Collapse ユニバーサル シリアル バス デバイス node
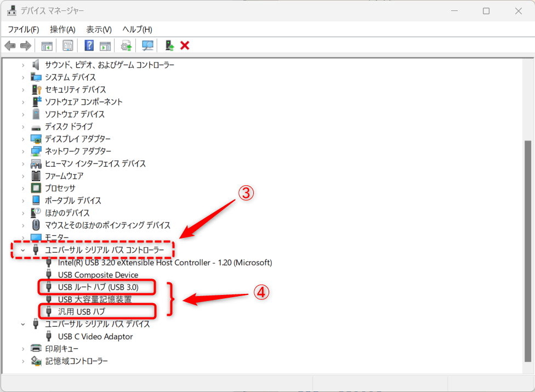This screenshot has height=392, width=535. click(23, 324)
